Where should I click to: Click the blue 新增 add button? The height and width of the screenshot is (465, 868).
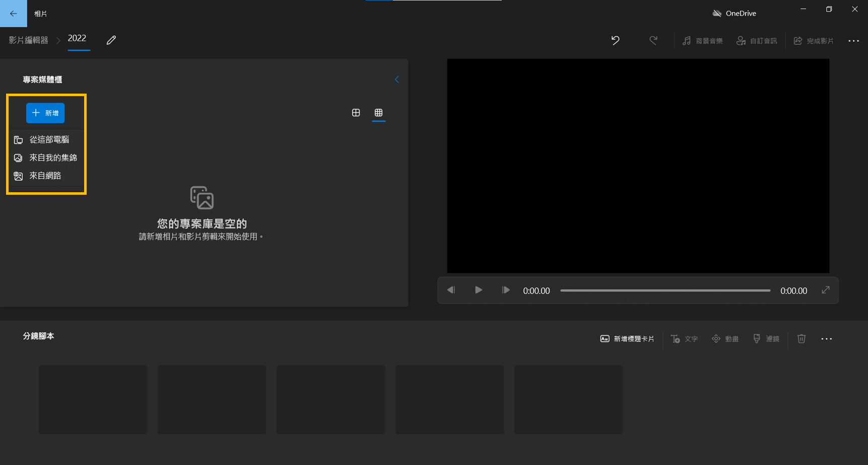(x=45, y=113)
